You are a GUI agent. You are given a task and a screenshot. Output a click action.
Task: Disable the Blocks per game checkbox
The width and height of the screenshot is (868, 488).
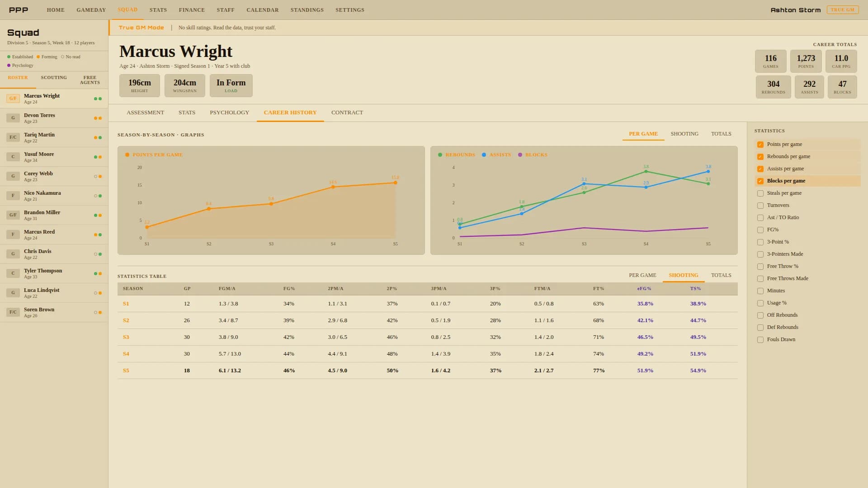point(760,181)
